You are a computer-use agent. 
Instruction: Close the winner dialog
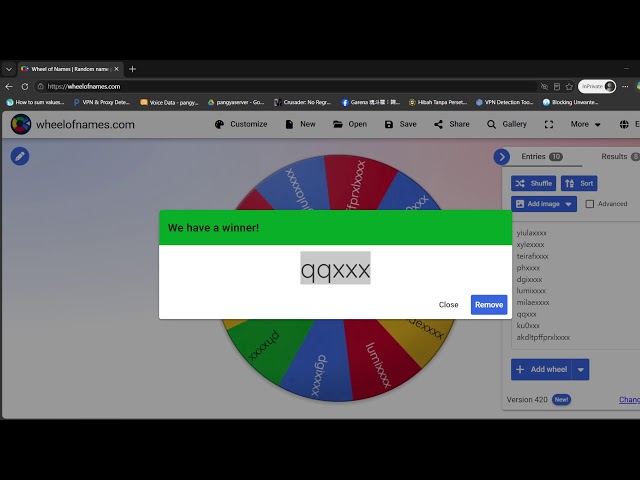tap(448, 304)
